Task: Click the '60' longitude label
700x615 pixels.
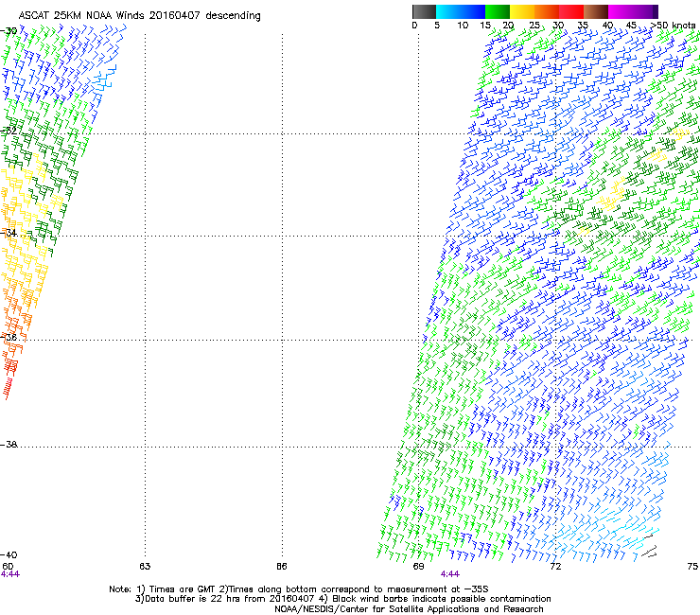Action: pyautogui.click(x=8, y=567)
